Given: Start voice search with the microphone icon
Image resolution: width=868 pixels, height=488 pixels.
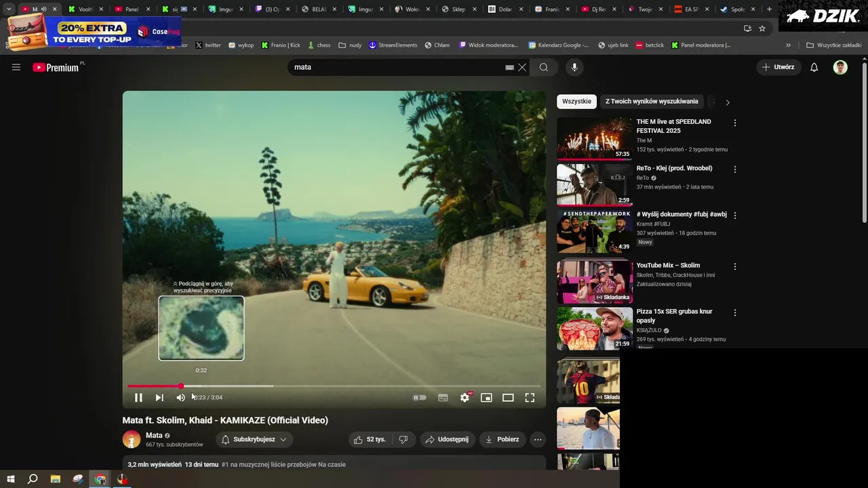Looking at the screenshot, I should click(574, 67).
